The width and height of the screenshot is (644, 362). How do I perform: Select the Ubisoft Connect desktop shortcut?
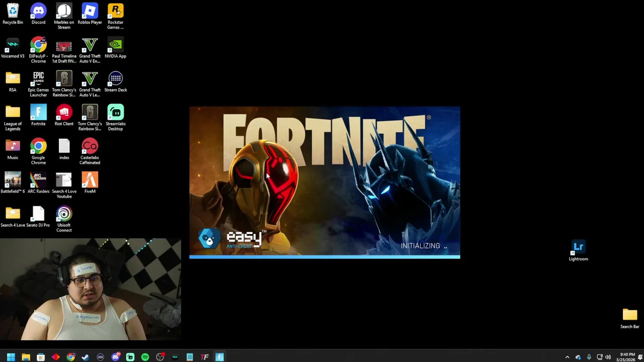(64, 219)
